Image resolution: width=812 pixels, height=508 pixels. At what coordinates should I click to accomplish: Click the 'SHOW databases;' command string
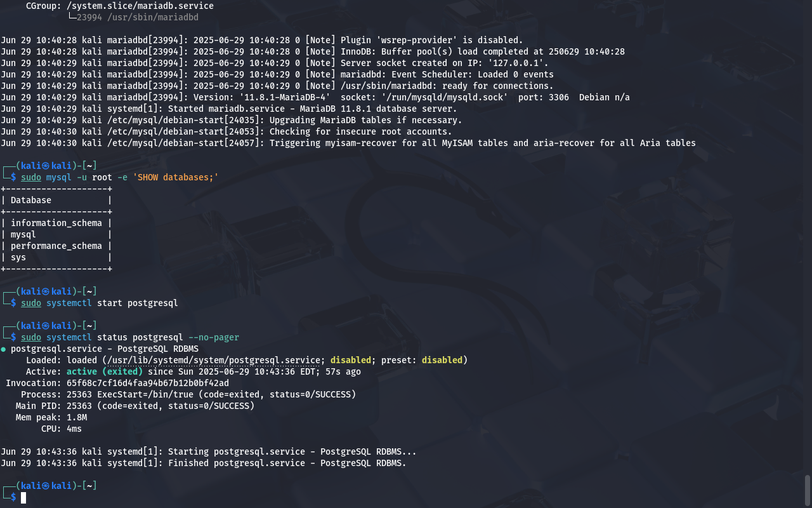[x=176, y=177]
